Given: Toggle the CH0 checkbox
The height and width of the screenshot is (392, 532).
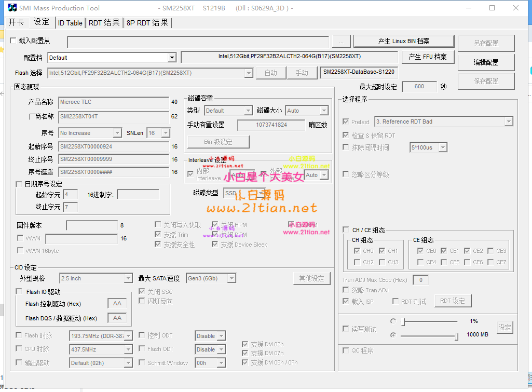Looking at the screenshot, I should [357, 251].
